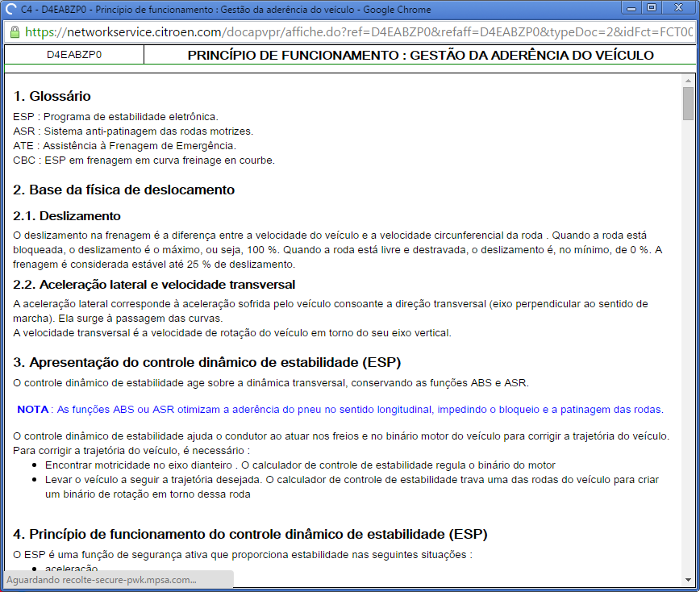Click the 'A velocidade transversal é a velocidade' sentence

(x=232, y=333)
